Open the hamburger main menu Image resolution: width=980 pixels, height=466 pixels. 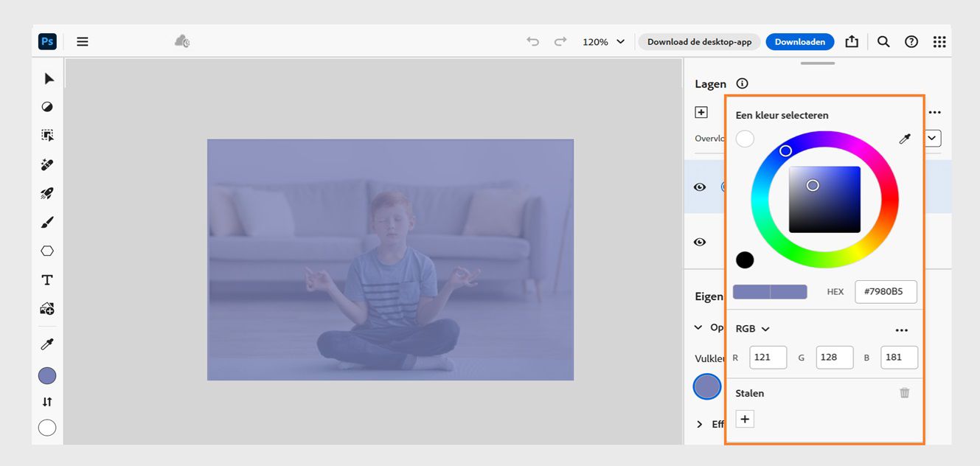pos(83,42)
